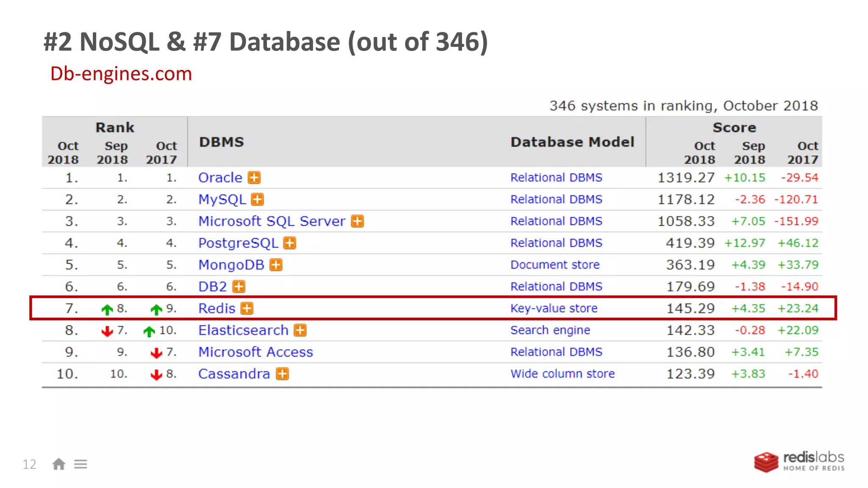Click the Database Model column header
Viewport: 868px width, 488px height.
click(572, 142)
